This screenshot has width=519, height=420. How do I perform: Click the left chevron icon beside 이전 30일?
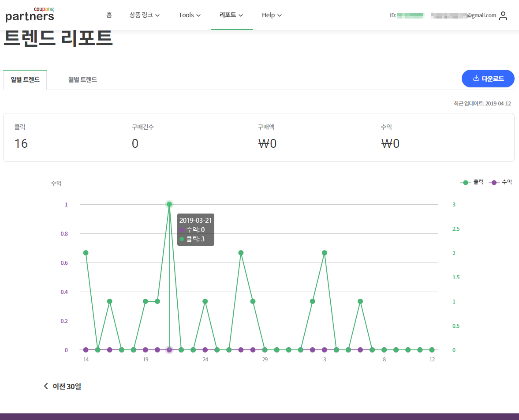click(45, 386)
